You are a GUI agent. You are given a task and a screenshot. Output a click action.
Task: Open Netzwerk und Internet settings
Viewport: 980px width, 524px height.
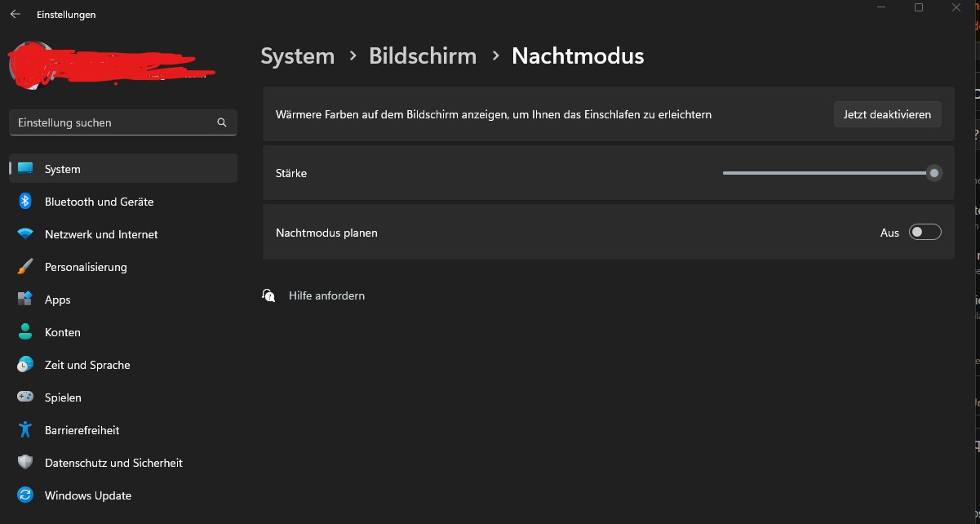click(x=123, y=234)
